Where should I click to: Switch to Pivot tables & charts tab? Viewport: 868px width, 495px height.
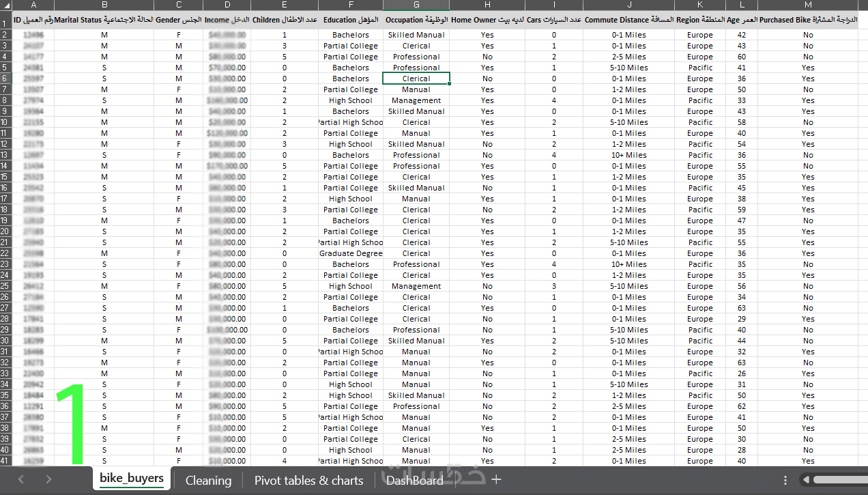point(308,480)
